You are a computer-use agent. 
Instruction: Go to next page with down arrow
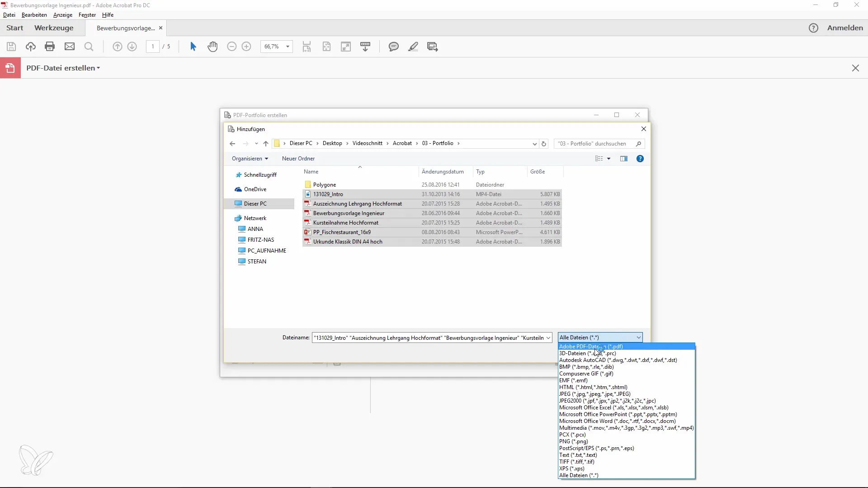[x=132, y=47]
